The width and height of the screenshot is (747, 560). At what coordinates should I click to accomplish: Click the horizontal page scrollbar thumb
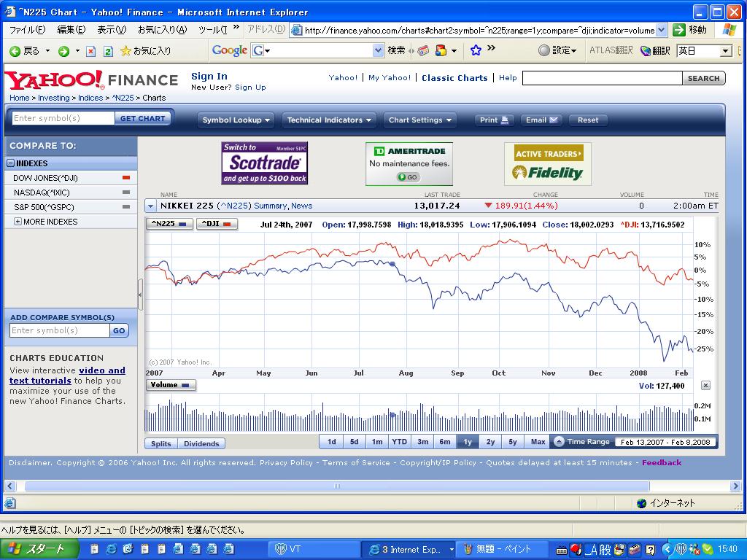click(337, 486)
